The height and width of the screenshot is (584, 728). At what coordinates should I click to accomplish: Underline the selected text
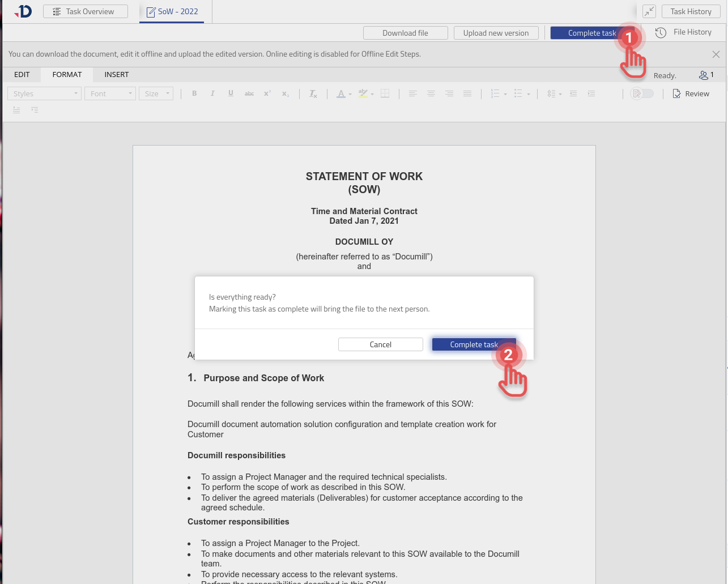pos(231,93)
